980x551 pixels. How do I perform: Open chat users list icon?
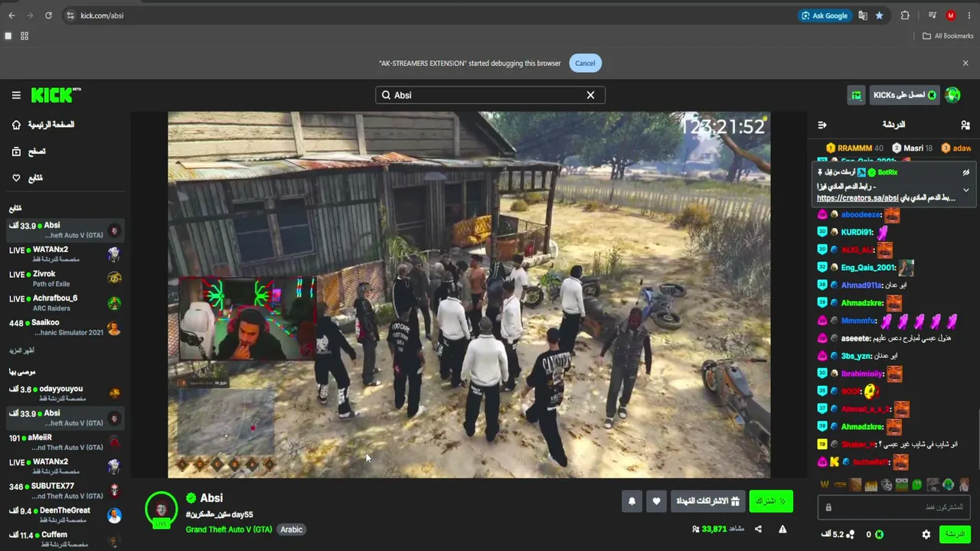(965, 125)
